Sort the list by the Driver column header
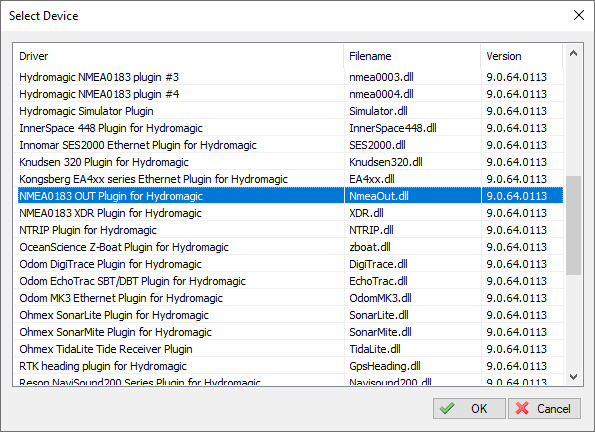The width and height of the screenshot is (595, 432). coord(178,56)
